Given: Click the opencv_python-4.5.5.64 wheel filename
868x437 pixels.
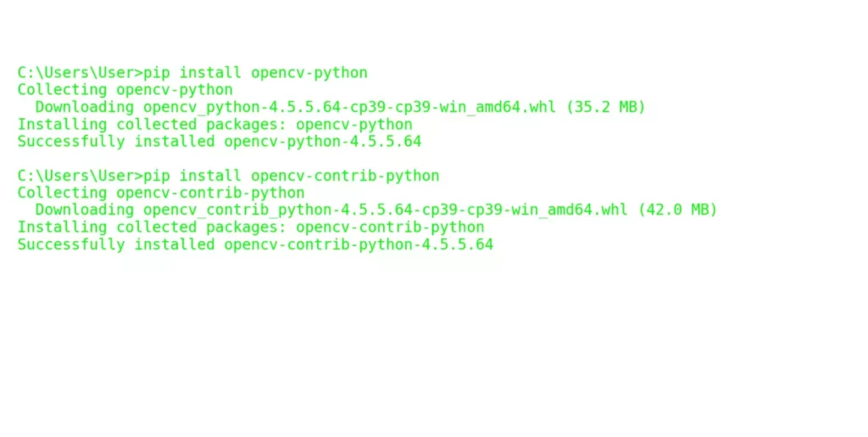Looking at the screenshot, I should pyautogui.click(x=349, y=107).
